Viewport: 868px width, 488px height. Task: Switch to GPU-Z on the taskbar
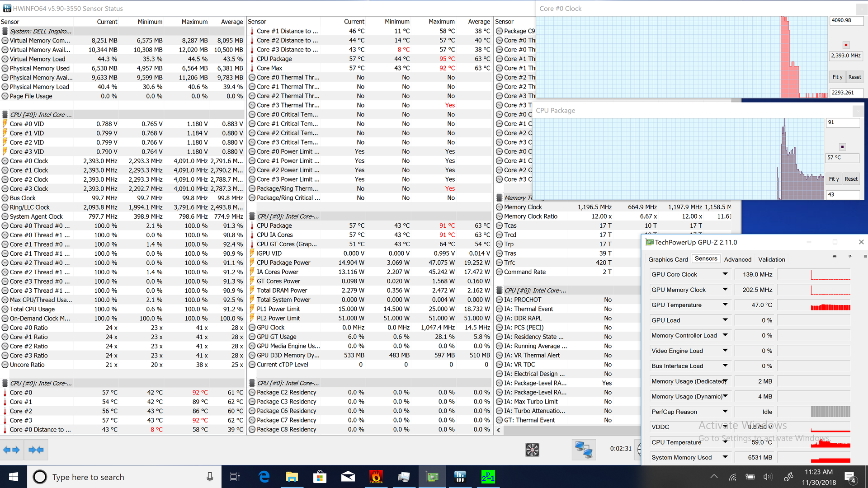(x=432, y=477)
